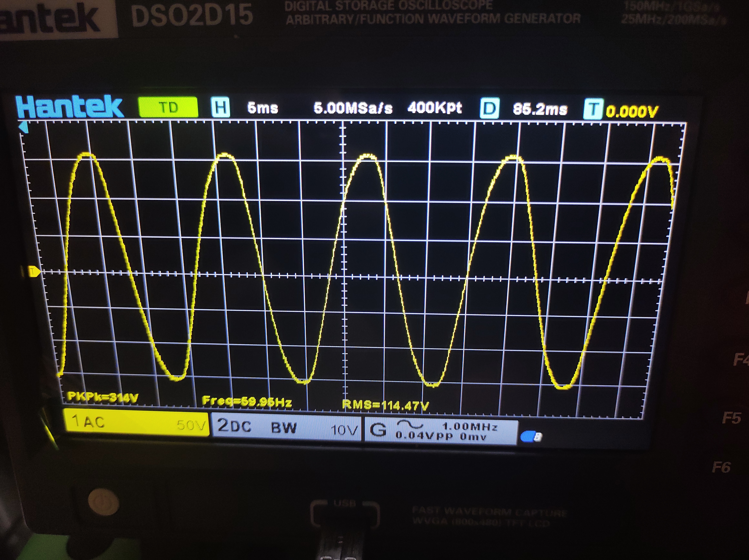This screenshot has width=749, height=560.
Task: Click the blue USB status icon
Action: point(531,436)
